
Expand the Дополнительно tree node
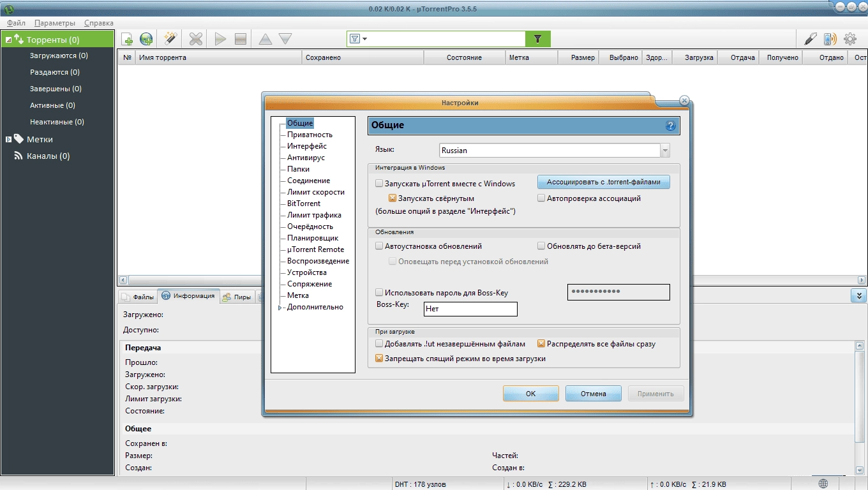pos(280,308)
